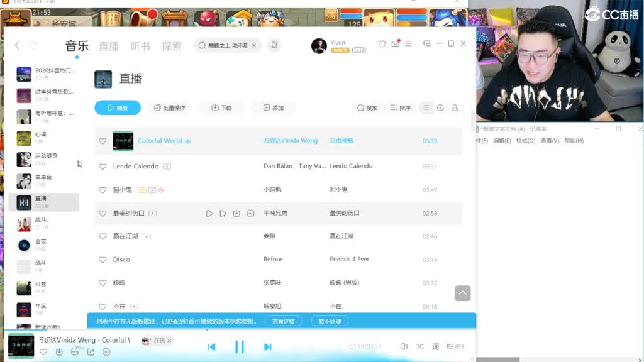Open the MV icon next to Lendo Calendo
Viewport: 644px width, 362px height.
tap(167, 166)
